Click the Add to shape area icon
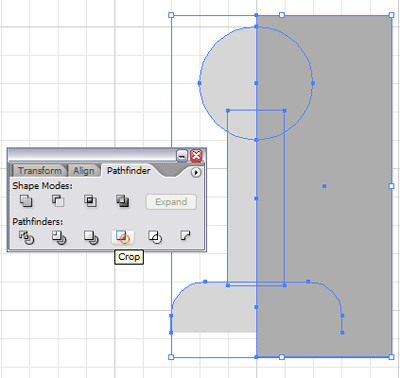 click(26, 201)
